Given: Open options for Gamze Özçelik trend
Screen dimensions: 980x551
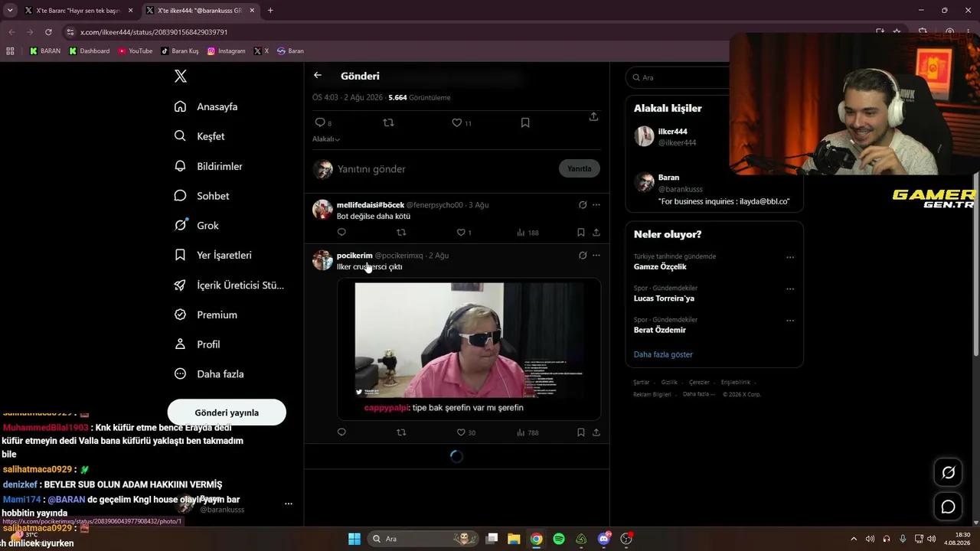Looking at the screenshot, I should (x=790, y=257).
